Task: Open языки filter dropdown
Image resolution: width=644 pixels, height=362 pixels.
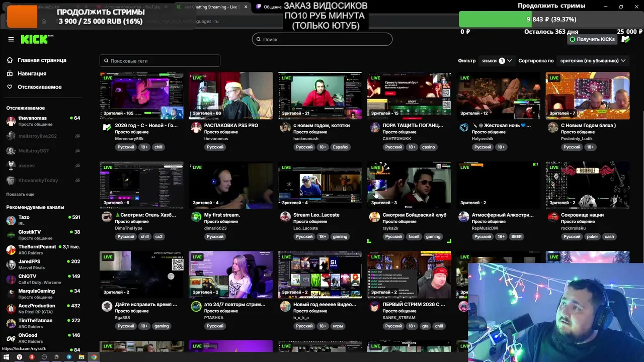Action: point(497,60)
